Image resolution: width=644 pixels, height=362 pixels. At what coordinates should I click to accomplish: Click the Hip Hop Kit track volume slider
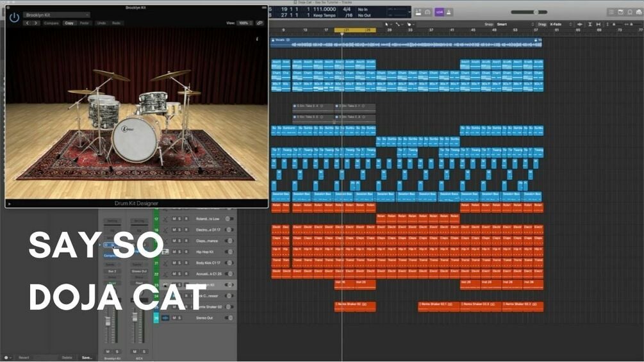pos(229,252)
